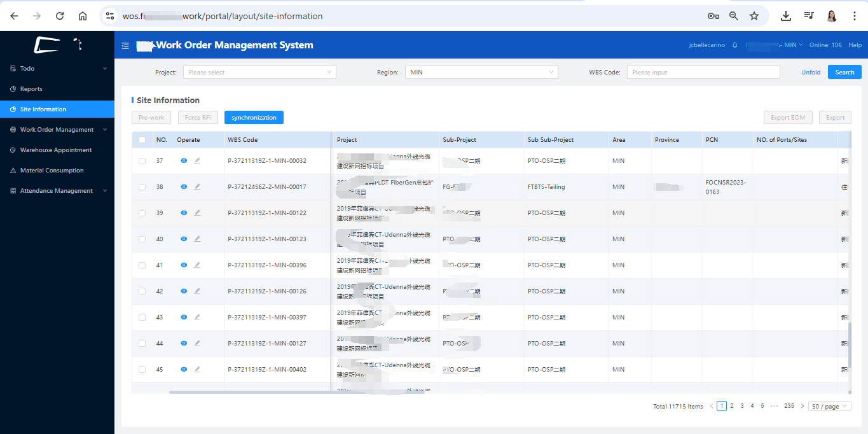Screen dimensions: 868x434
Task: Select Site Information in sidebar
Action: click(x=57, y=109)
